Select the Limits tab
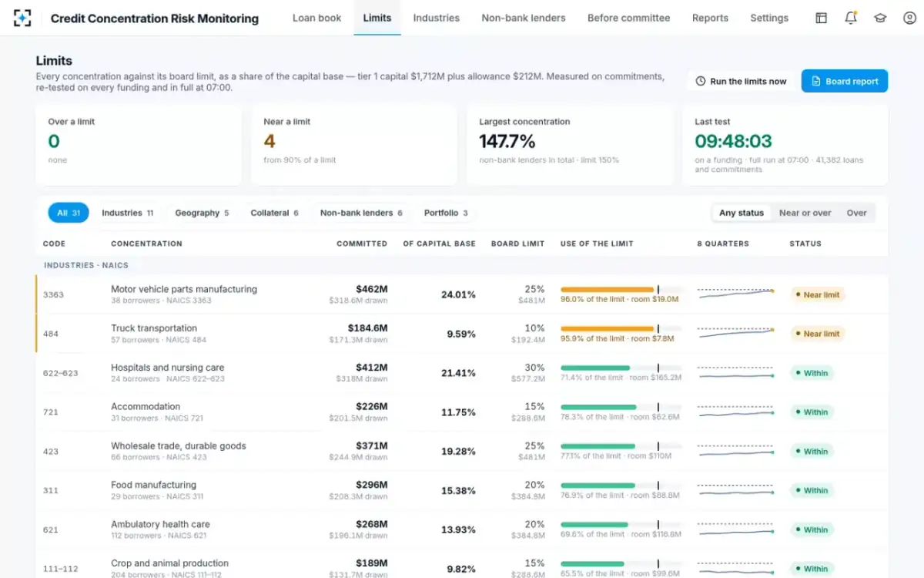Image resolution: width=924 pixels, height=578 pixels. pyautogui.click(x=377, y=18)
